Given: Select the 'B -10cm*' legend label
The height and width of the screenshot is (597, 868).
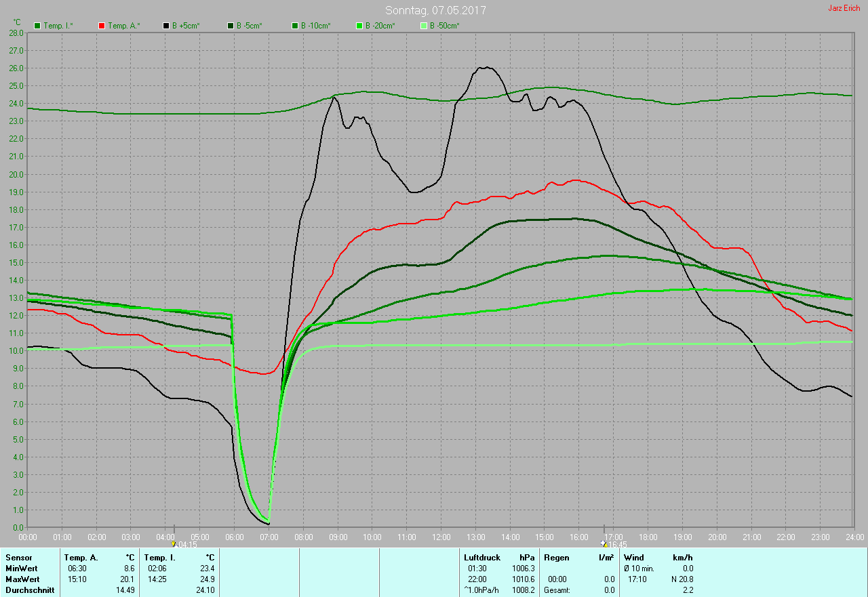Looking at the screenshot, I should pyautogui.click(x=316, y=26).
